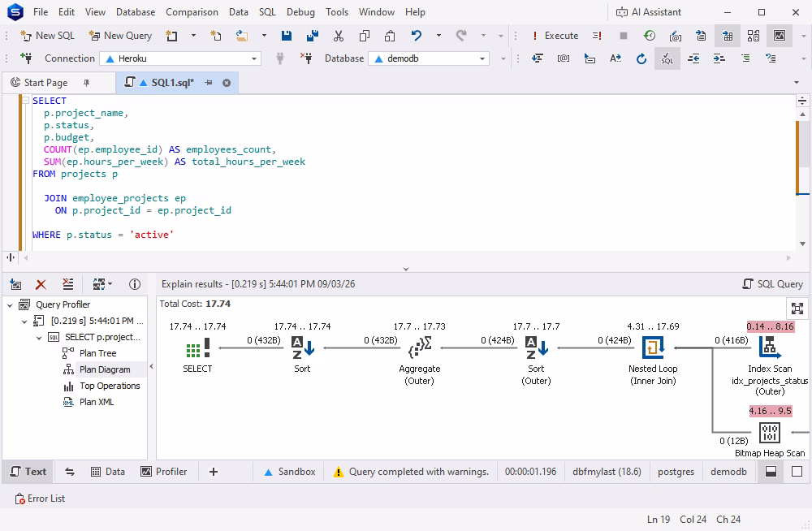Open the Database menu
Screen dimensions: 812x531
(136, 12)
